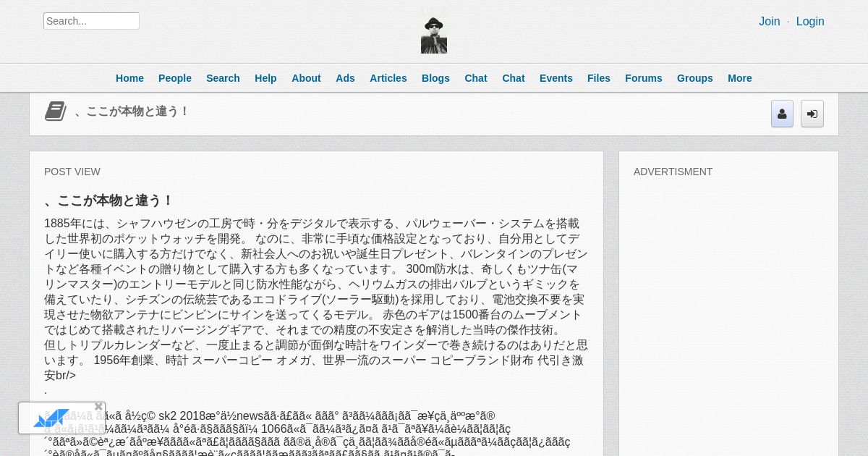Select the second Chat menu item
Screen dimensions: 868x456
tap(514, 78)
